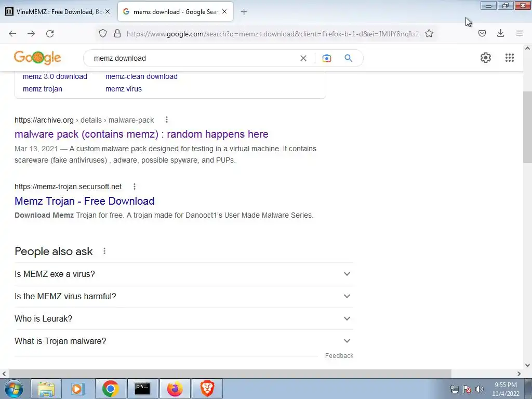The image size is (532, 399).
Task: Expand 'Is the MEMZ virus harmful?'
Action: click(x=183, y=296)
